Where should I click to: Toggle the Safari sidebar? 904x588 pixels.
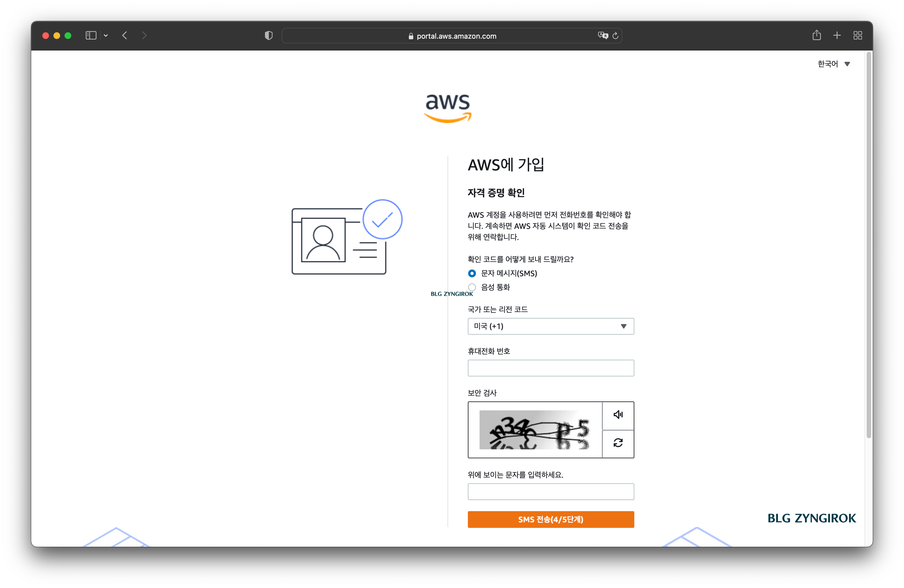point(91,35)
